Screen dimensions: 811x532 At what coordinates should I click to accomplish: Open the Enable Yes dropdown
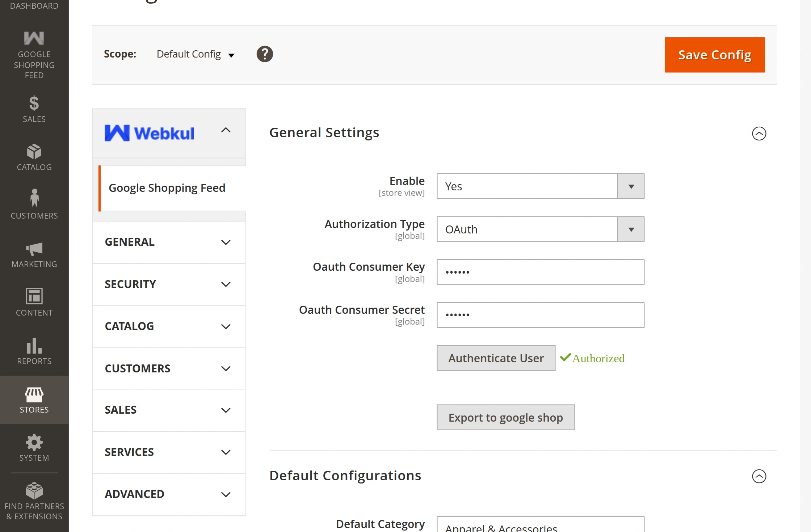tap(540, 186)
